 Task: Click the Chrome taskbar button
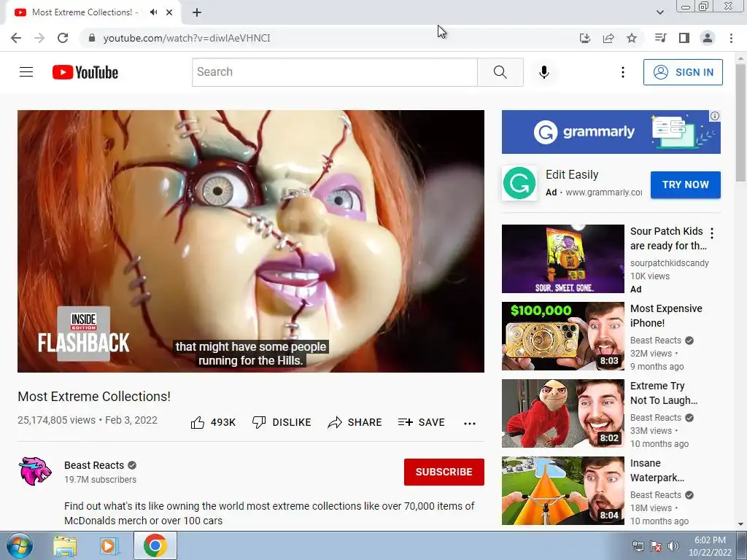[155, 545]
